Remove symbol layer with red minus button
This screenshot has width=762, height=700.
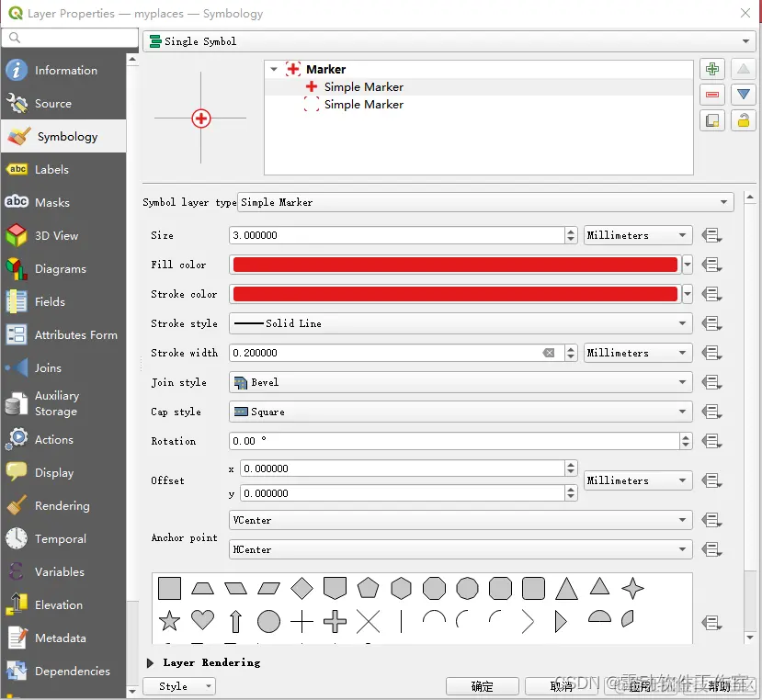(x=712, y=95)
